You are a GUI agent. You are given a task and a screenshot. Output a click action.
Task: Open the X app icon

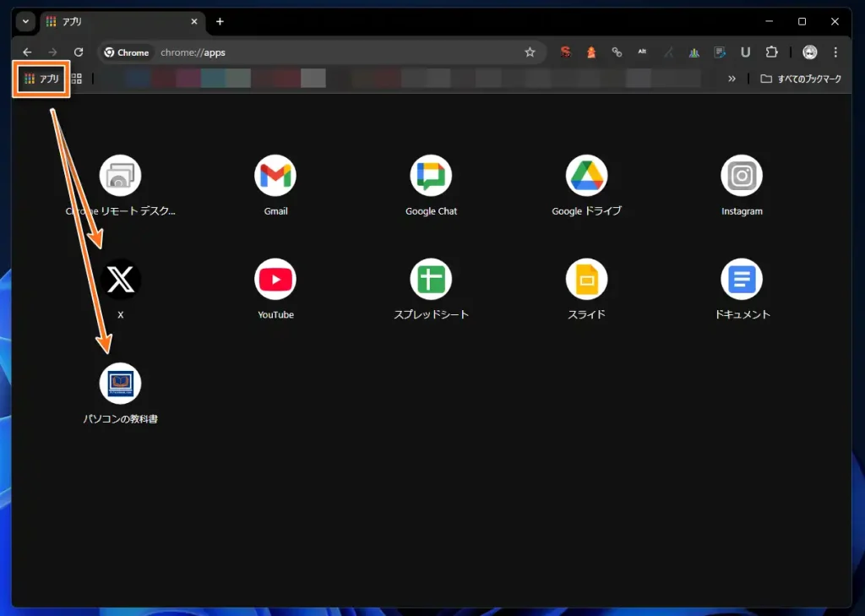click(120, 280)
